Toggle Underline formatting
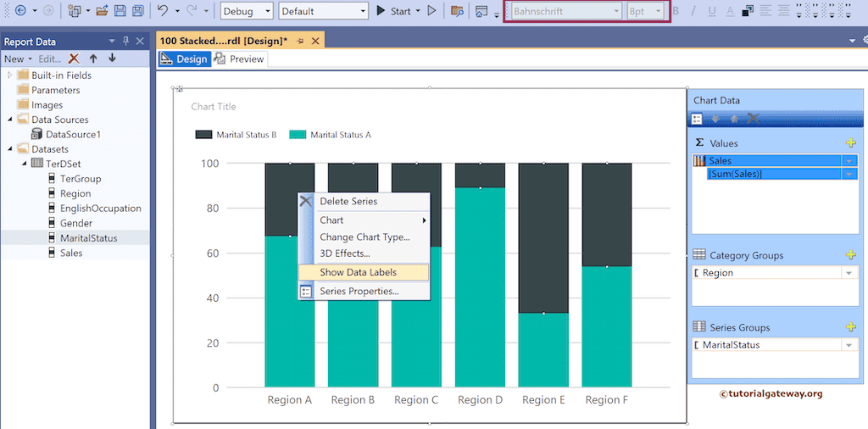Viewport: 868px width, 429px height. coord(712,11)
